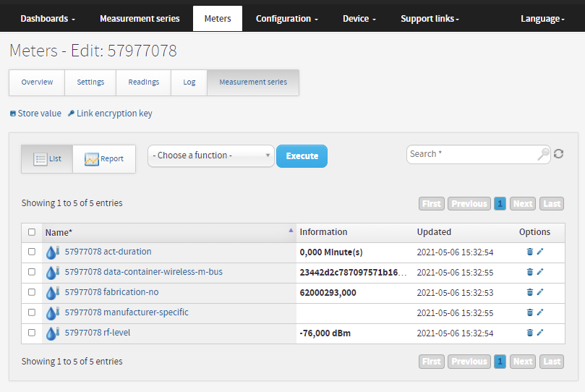Select the Meters navigation item
The width and height of the screenshot is (585, 392).
[218, 19]
